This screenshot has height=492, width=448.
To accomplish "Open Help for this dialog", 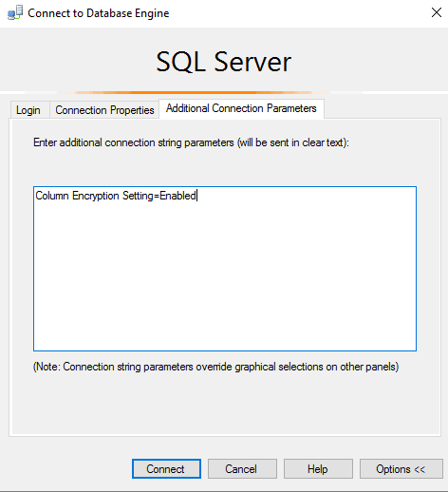I will [x=318, y=469].
